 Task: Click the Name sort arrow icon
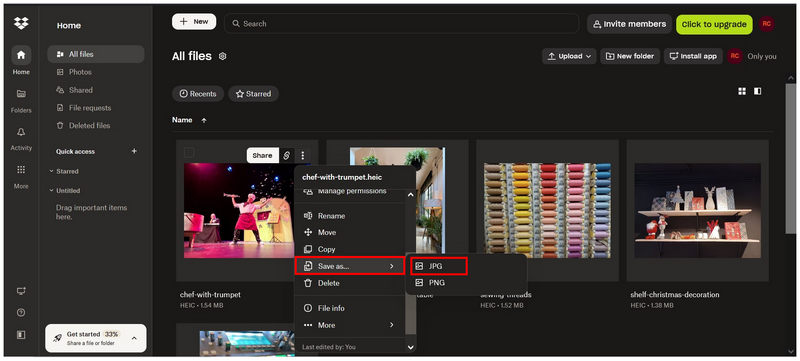[x=204, y=120]
